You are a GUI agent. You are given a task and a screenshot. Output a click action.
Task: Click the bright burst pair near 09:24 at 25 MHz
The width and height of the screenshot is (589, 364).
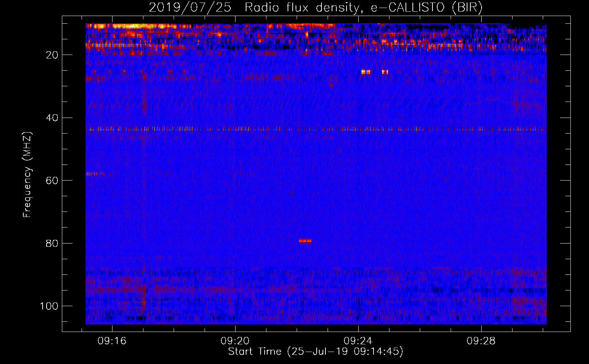[x=366, y=72]
